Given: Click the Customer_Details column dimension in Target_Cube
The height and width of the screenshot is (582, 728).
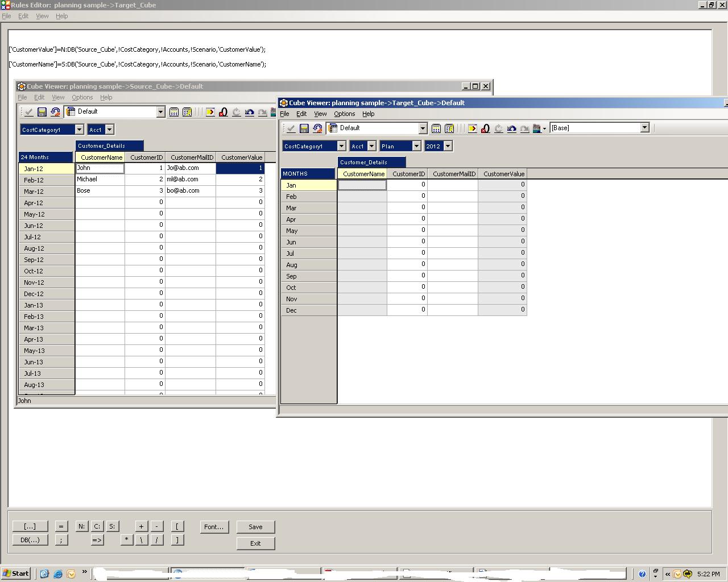Looking at the screenshot, I should tap(371, 162).
